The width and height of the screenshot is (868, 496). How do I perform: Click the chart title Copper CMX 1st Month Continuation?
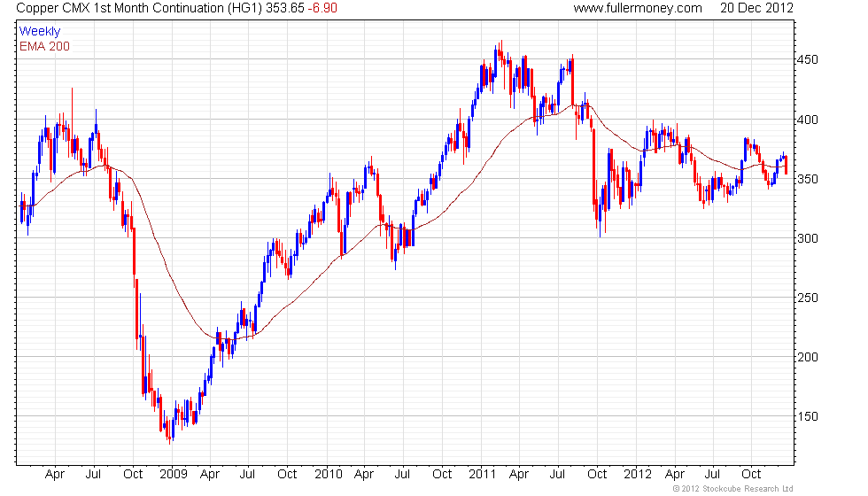pos(120,8)
